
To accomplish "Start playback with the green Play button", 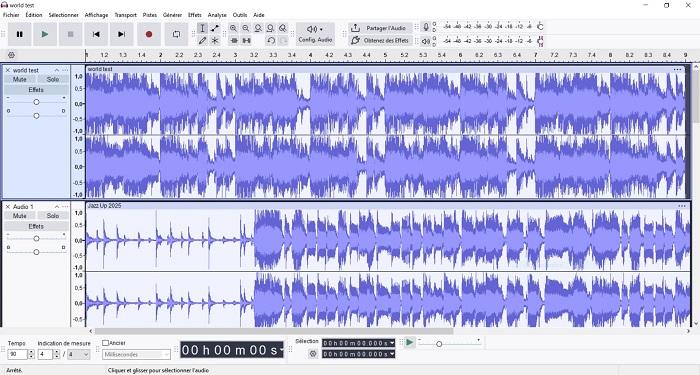I will 45,34.
